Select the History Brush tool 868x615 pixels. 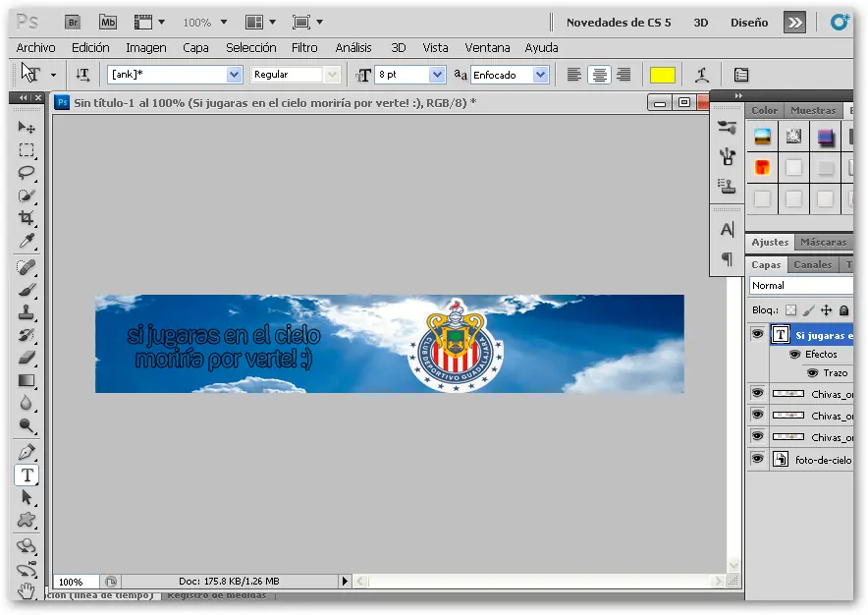pyautogui.click(x=26, y=335)
